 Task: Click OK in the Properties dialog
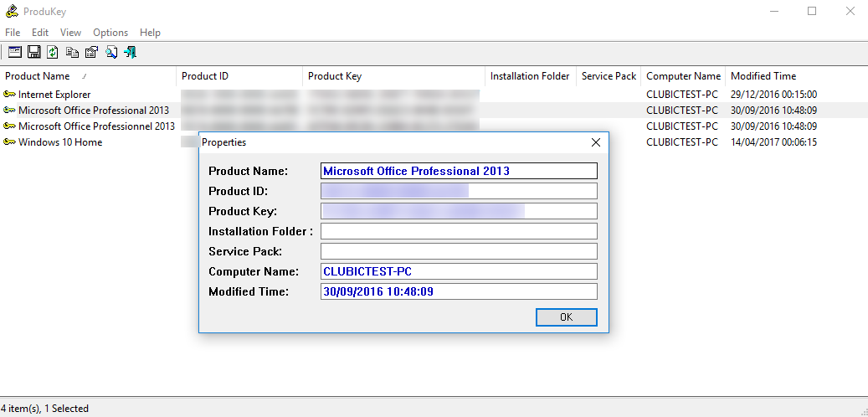[x=567, y=317]
